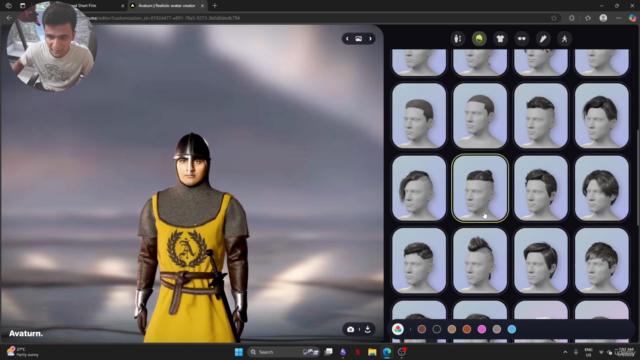Show hidden system tray icons
Viewport: 640px width, 360px height.
click(565, 352)
